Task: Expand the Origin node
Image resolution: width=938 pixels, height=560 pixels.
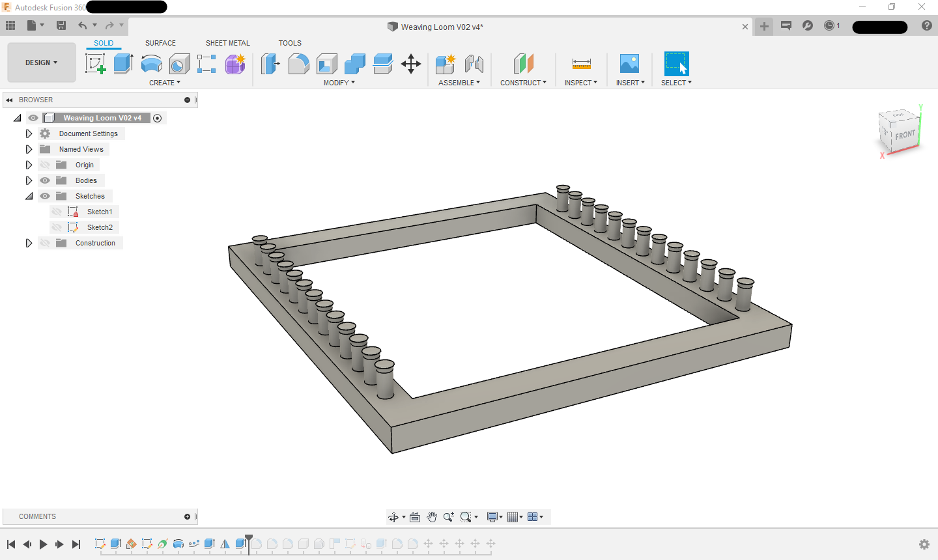Action: click(x=29, y=165)
